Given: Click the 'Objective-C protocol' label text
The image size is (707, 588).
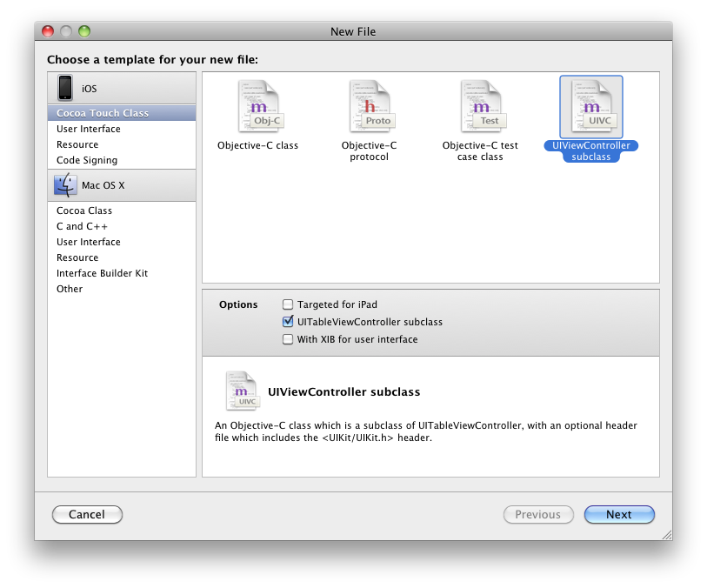Looking at the screenshot, I should [370, 151].
